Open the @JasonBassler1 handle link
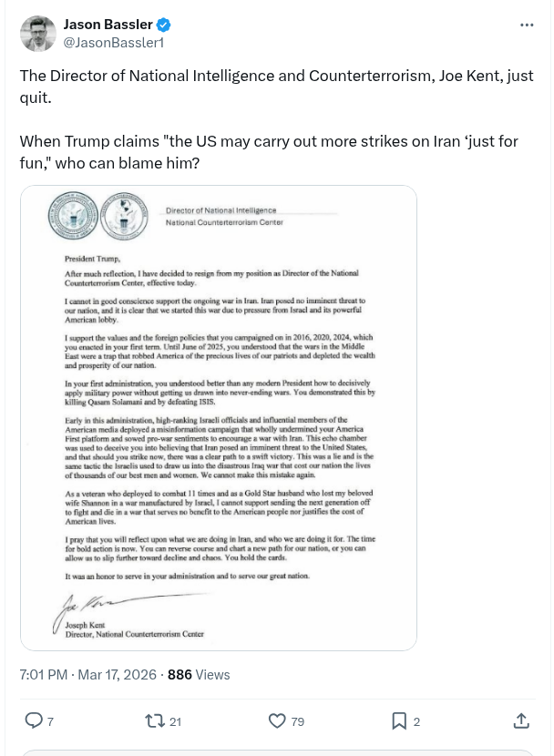 pos(112,42)
